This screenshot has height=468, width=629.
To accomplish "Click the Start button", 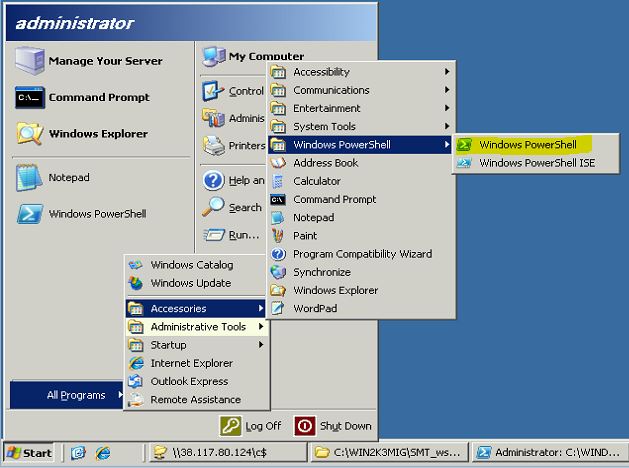I will point(29,453).
